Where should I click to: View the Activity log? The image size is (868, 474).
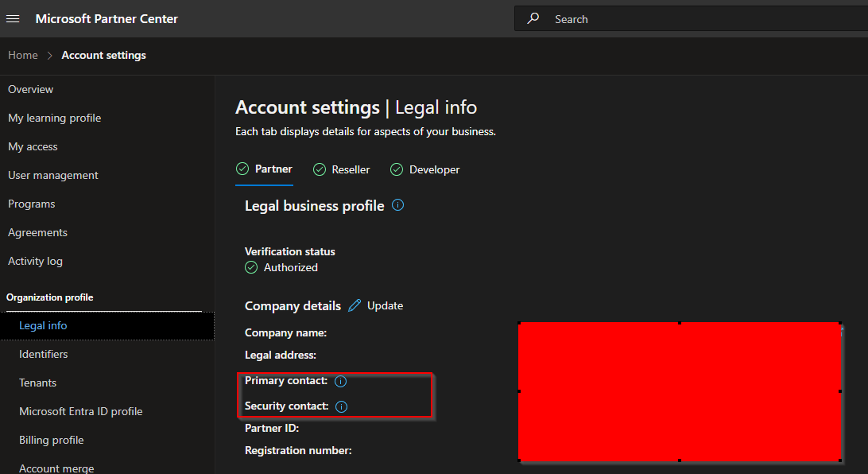(35, 261)
